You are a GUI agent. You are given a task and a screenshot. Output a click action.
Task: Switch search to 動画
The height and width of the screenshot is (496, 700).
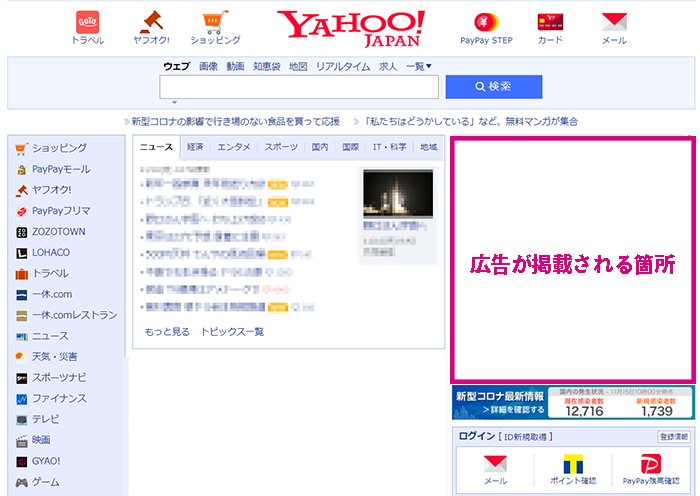click(235, 67)
